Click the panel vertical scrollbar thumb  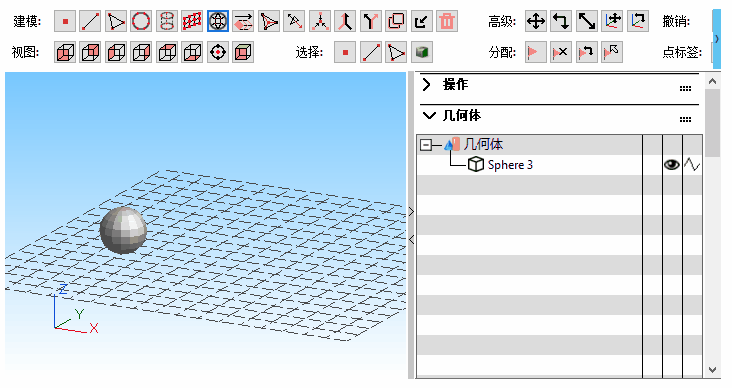click(712, 123)
